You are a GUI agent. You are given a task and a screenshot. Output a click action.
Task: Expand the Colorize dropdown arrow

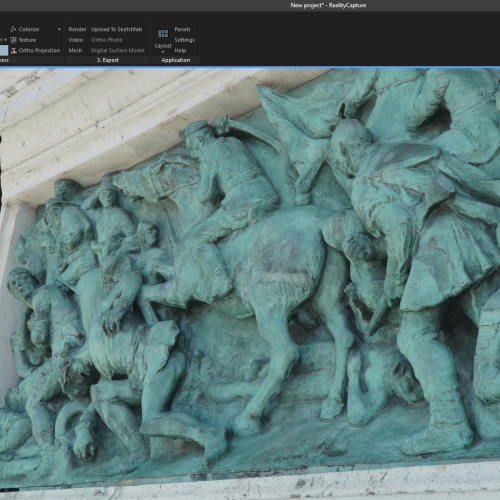[x=59, y=29]
